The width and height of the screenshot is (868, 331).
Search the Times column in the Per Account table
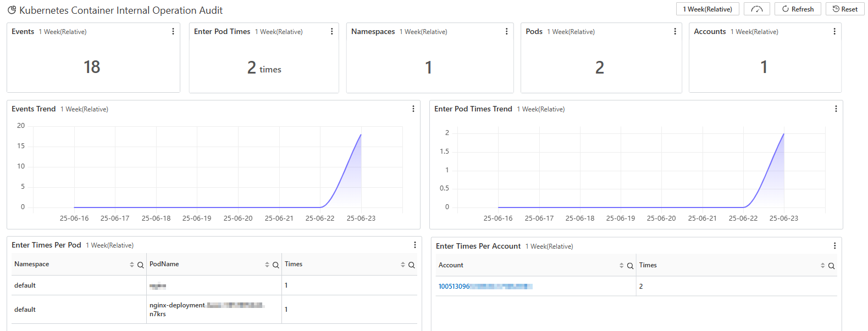click(x=832, y=266)
